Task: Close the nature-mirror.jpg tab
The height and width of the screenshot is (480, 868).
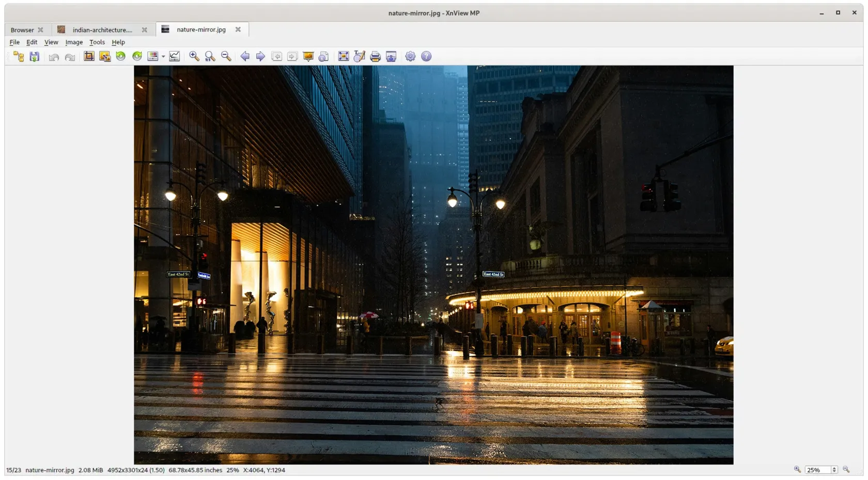Action: [238, 29]
